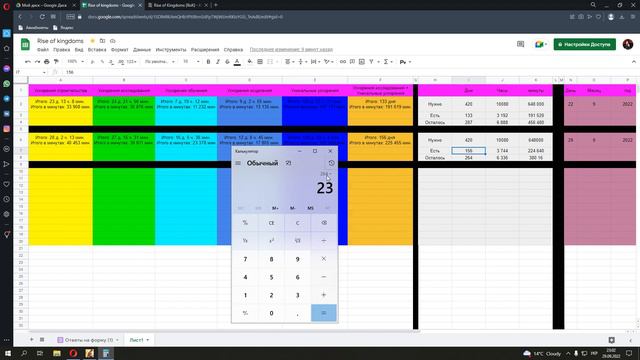Switch to Мой диск browser tab
The width and height of the screenshot is (640, 360).
point(45,5)
